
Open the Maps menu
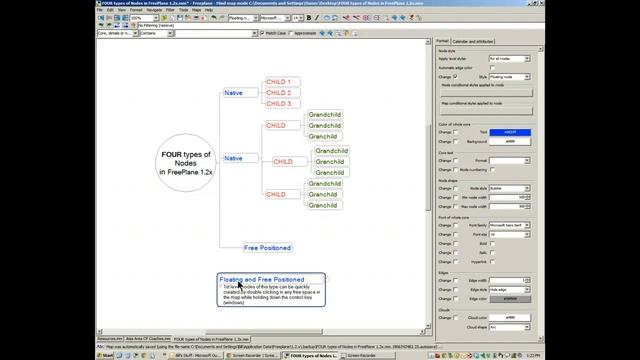pyautogui.click(x=196, y=10)
